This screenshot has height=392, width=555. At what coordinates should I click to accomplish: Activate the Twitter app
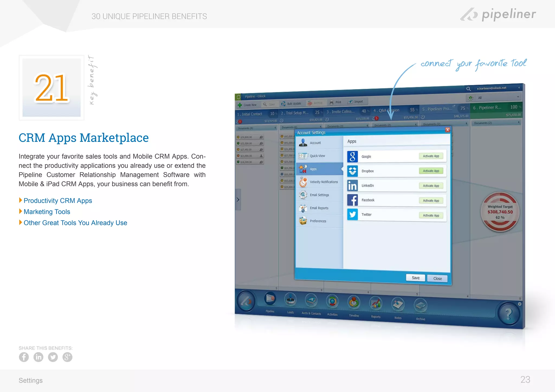click(x=431, y=215)
